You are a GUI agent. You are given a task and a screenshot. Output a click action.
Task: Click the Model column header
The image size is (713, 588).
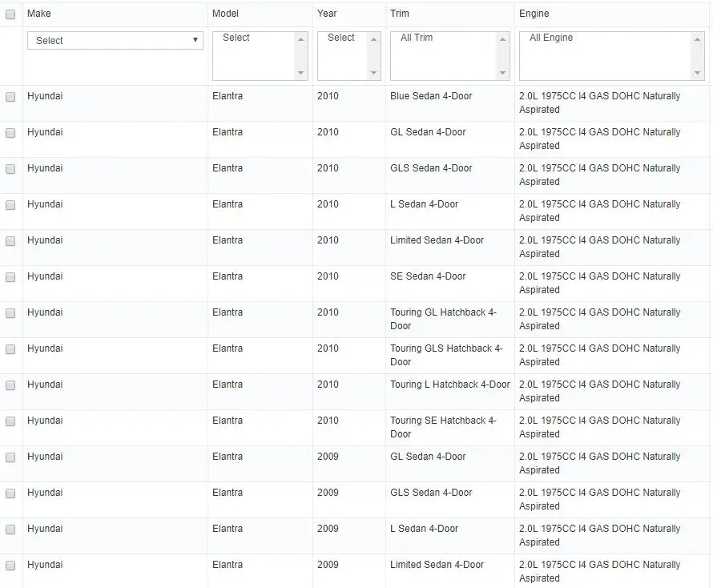pyautogui.click(x=225, y=14)
